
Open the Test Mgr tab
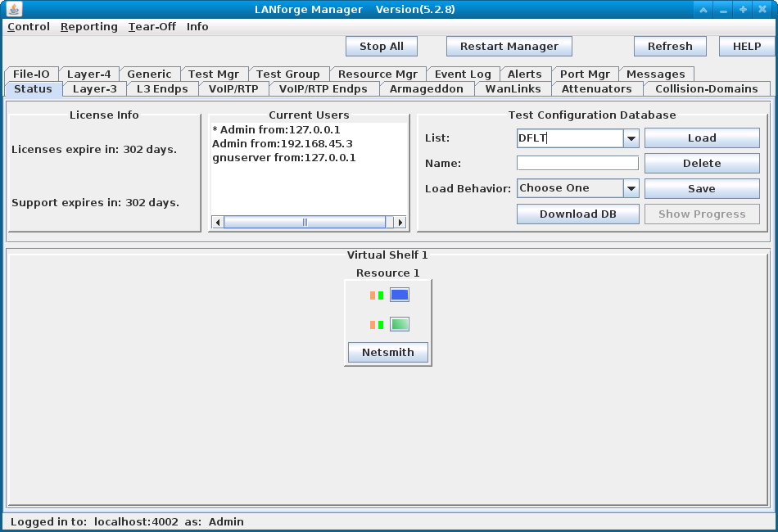coord(214,74)
